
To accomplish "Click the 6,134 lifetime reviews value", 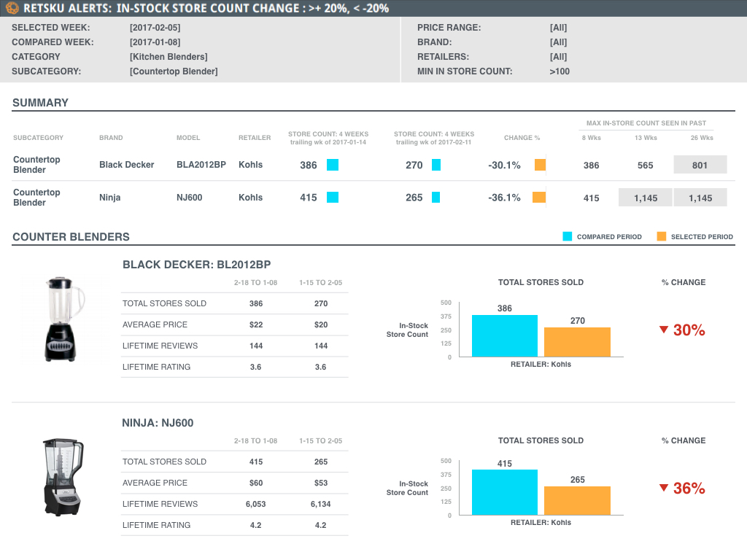I will pyautogui.click(x=321, y=504).
